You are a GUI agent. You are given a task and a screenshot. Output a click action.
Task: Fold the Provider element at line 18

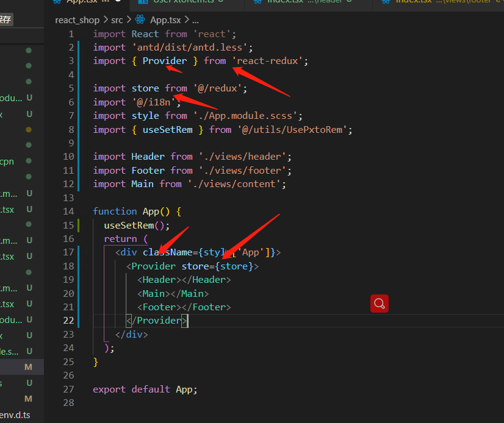click(85, 266)
